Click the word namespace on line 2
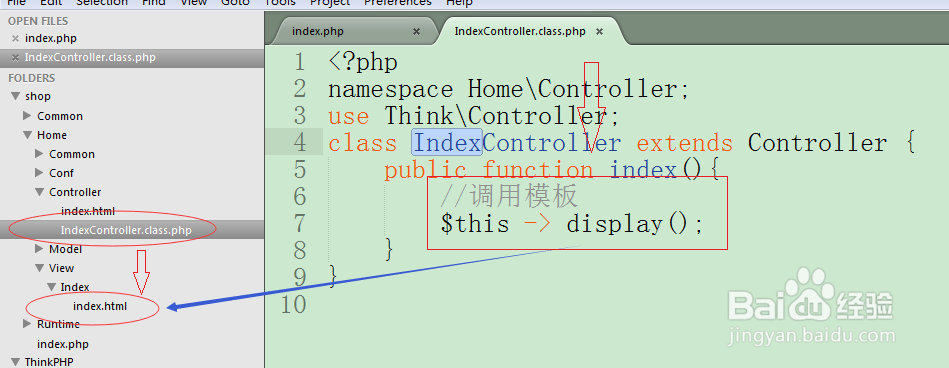 click(x=390, y=90)
